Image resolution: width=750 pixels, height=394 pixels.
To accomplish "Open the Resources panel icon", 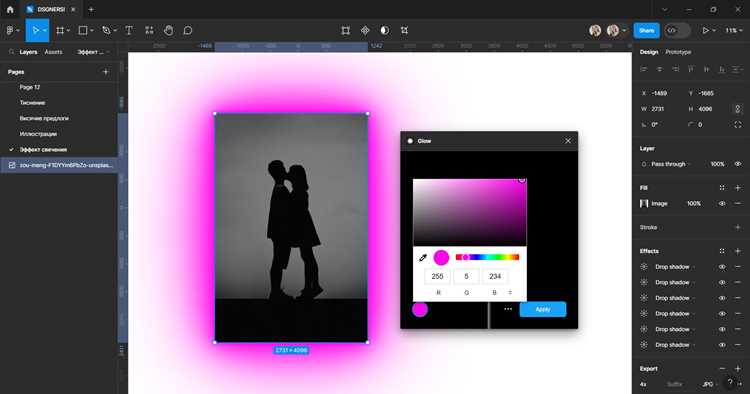I will point(149,30).
